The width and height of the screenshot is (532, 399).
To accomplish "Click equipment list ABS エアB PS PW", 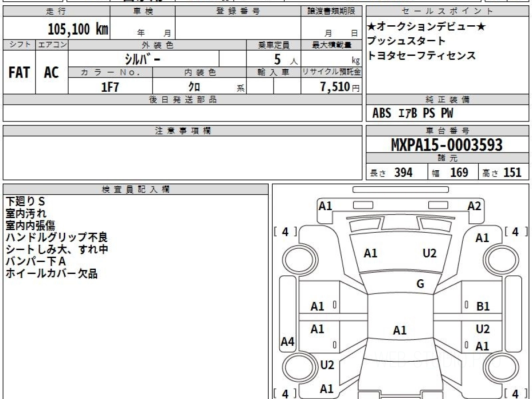I will (413, 114).
